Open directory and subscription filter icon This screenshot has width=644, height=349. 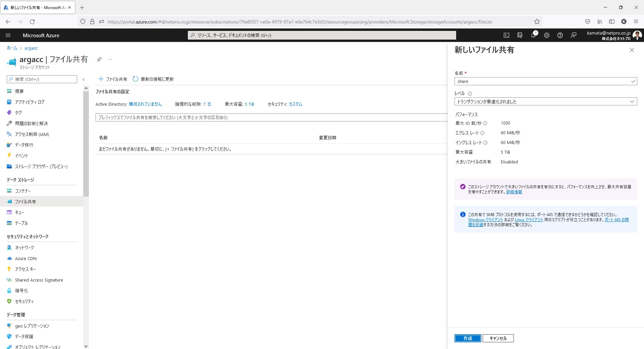[520, 35]
